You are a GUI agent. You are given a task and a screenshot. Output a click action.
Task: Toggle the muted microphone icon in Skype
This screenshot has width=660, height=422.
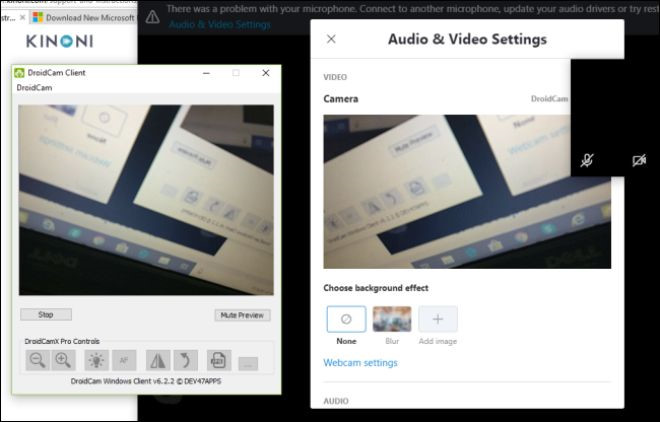pos(588,161)
